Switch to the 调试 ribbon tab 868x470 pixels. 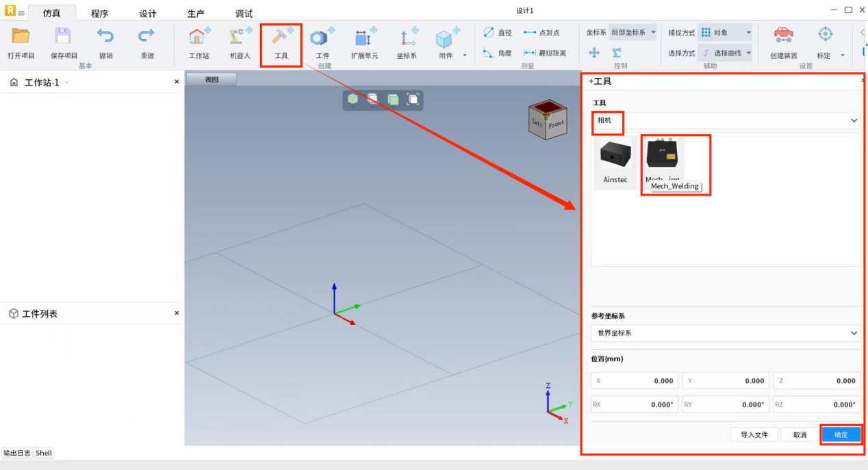(x=244, y=14)
